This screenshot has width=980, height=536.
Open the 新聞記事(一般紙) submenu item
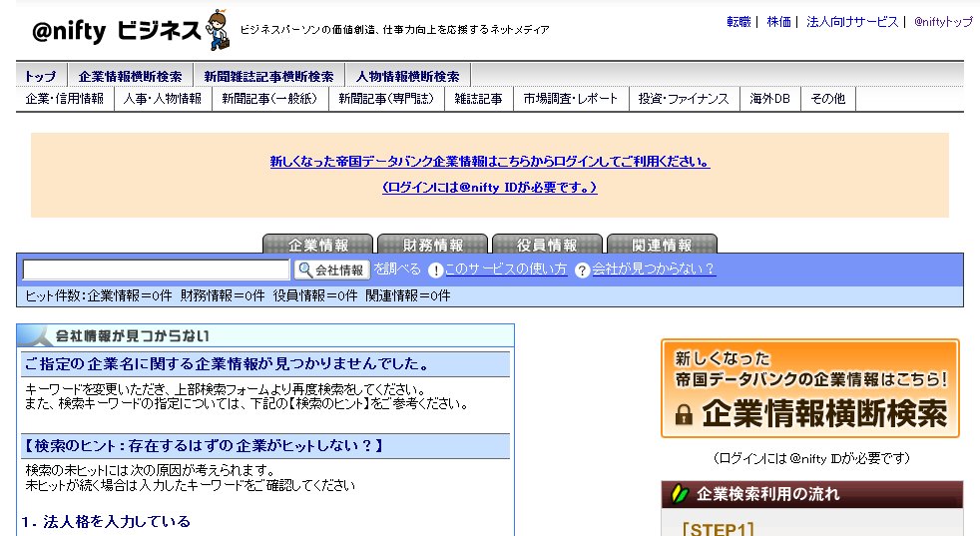point(270,99)
